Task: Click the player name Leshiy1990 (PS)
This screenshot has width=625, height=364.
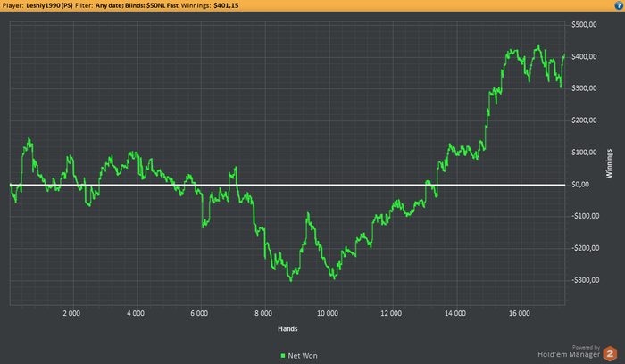Action: (49, 5)
